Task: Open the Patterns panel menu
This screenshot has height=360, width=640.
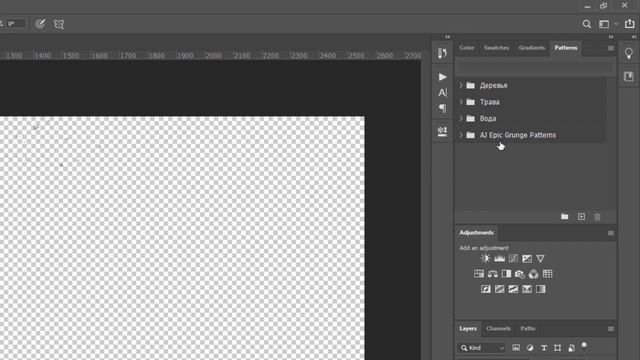Action: pyautogui.click(x=611, y=48)
